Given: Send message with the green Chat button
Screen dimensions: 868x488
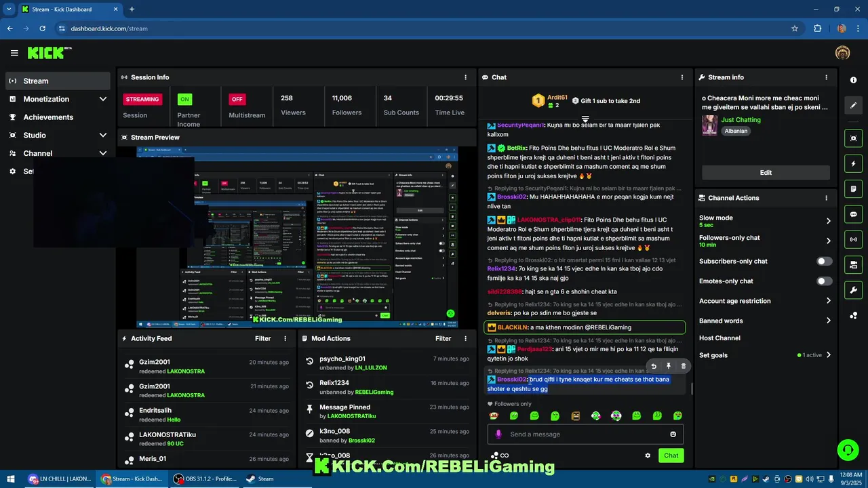Looking at the screenshot, I should point(671,455).
